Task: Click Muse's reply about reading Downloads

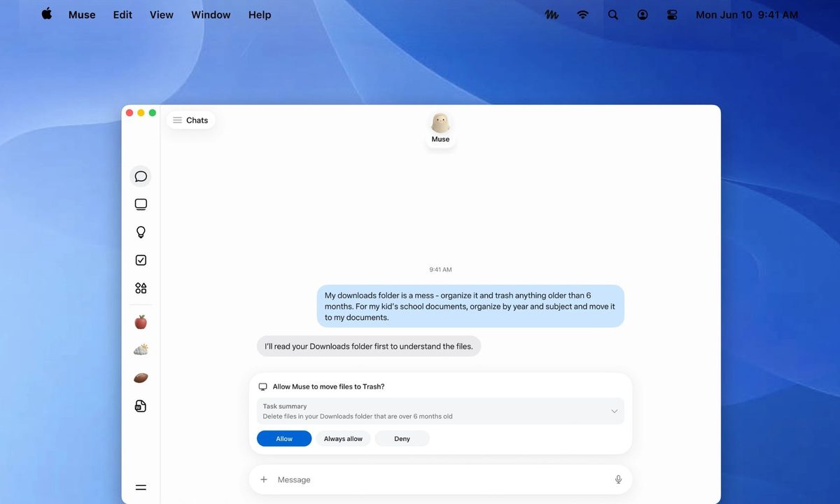Action: click(369, 346)
